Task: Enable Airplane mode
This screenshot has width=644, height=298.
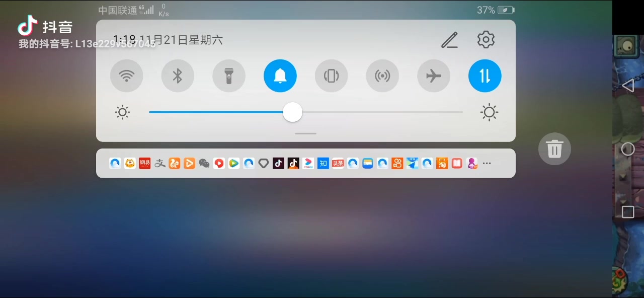Action: pyautogui.click(x=433, y=76)
